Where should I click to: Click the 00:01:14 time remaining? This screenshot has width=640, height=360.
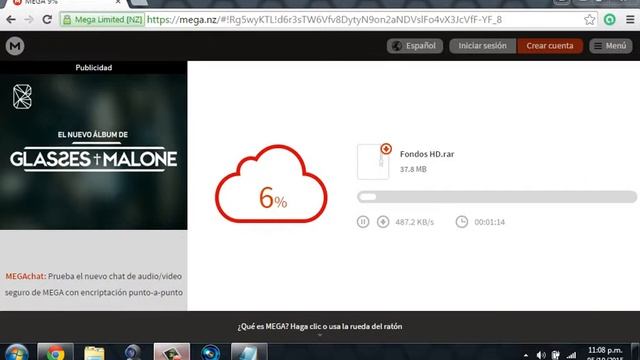click(x=489, y=222)
